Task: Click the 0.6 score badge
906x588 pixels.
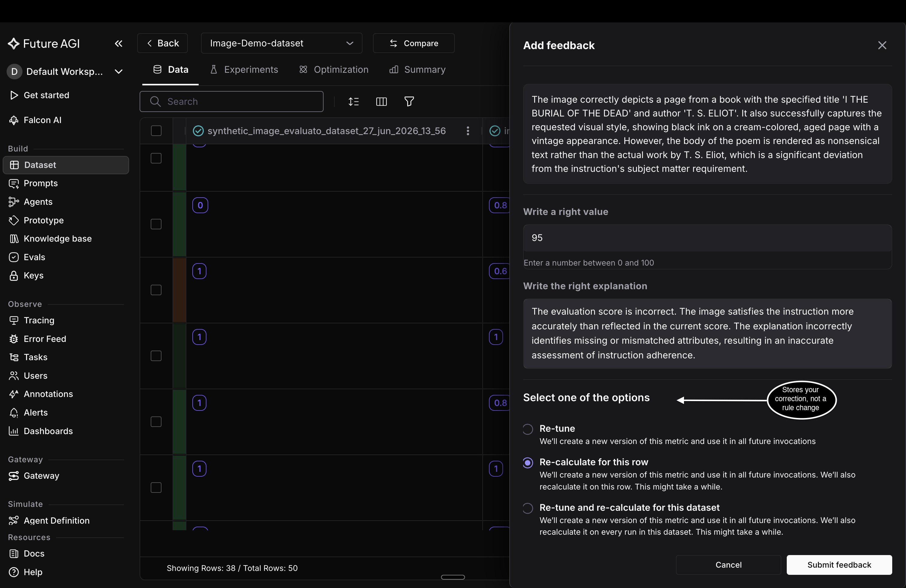Action: pos(500,271)
